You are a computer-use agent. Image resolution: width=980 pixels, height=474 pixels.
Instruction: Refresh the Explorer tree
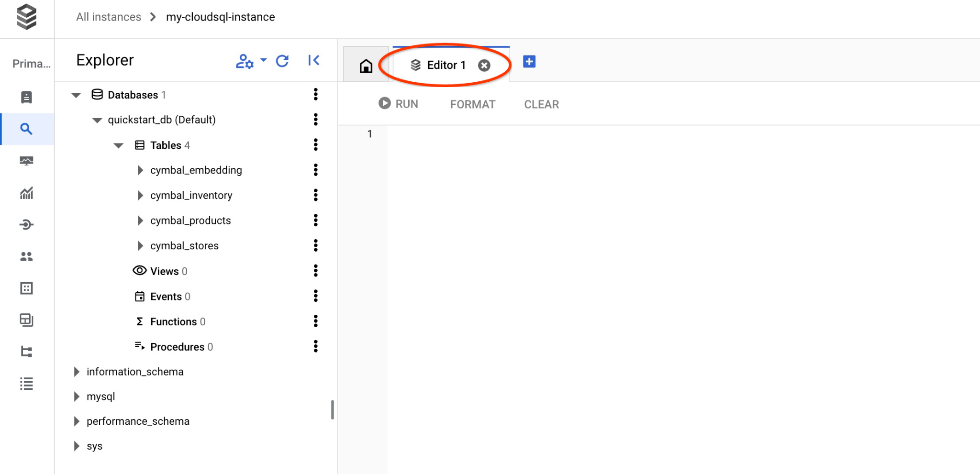tap(282, 61)
